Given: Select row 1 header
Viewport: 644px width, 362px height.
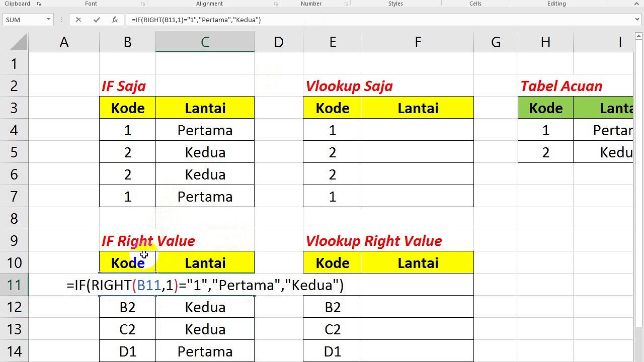Looking at the screenshot, I should tap(14, 64).
